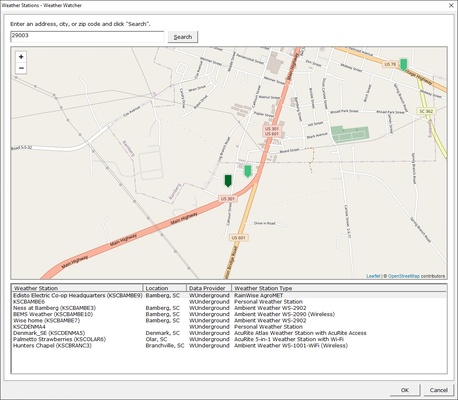
Task: Confirm with the OK button
Action: tap(405, 390)
